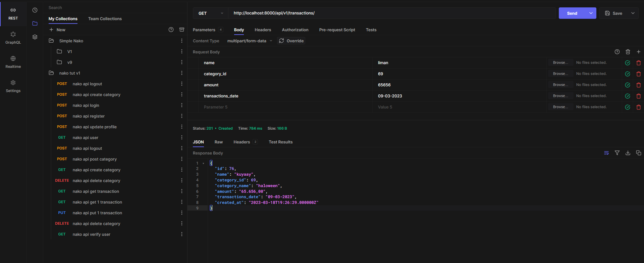
Task: Disable the category_id parameter checkmark
Action: [627, 74]
